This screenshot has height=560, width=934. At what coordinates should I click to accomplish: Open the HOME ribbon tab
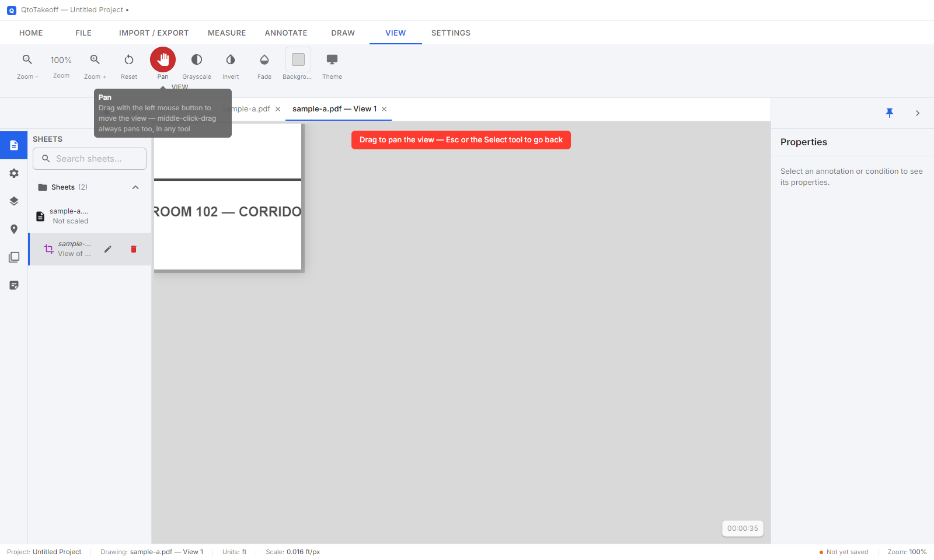pyautogui.click(x=31, y=33)
